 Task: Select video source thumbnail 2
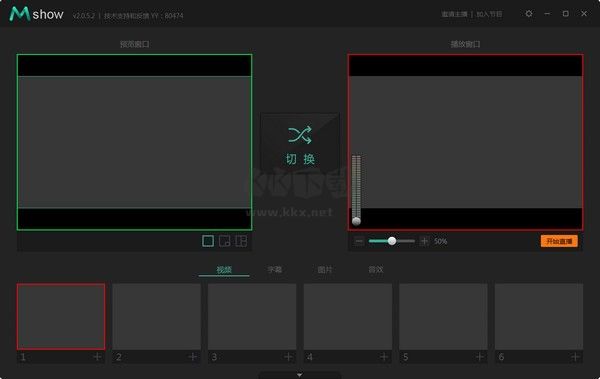157,317
